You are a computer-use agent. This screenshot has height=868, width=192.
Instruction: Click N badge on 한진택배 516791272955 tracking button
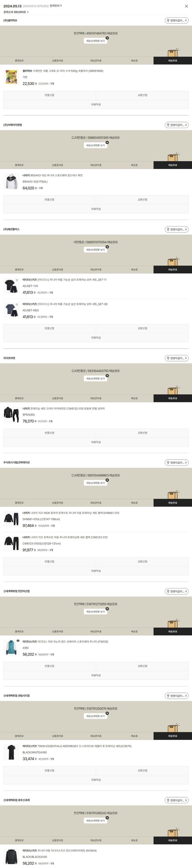pos(107,609)
